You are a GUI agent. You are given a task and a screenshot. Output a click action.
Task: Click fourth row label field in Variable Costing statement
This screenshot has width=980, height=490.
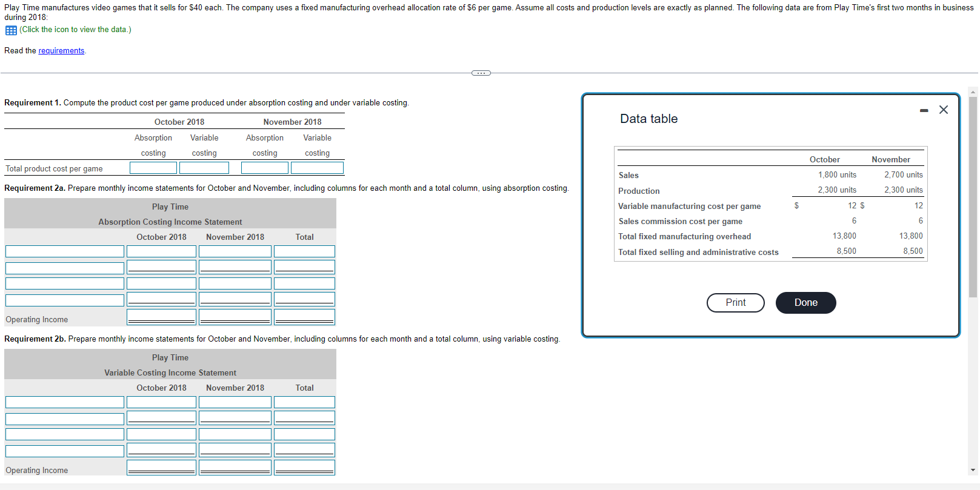pos(65,451)
